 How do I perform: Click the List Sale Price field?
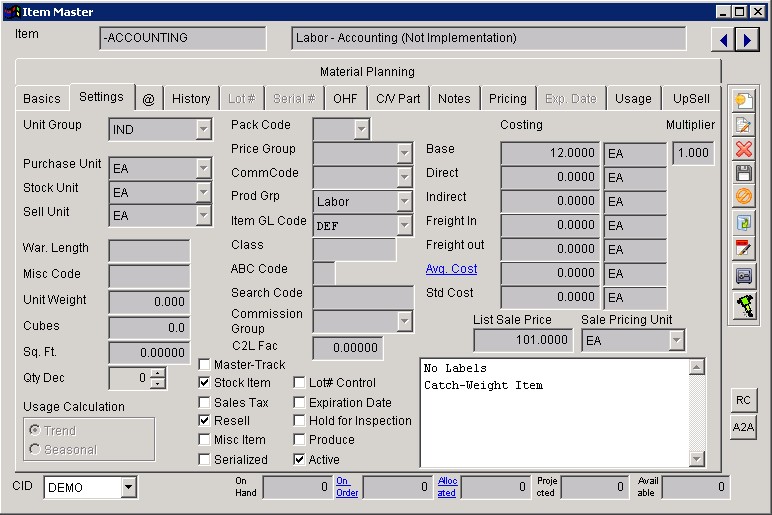pyautogui.click(x=523, y=340)
